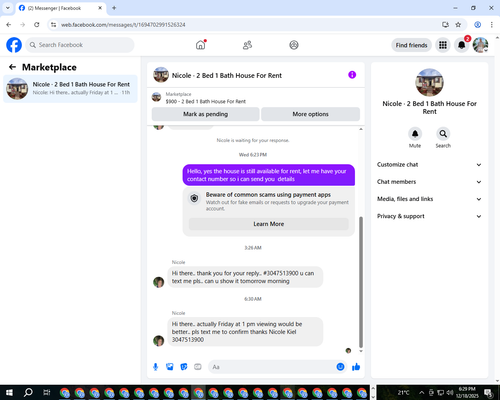Mute the conversation with bell icon
Viewport: 500px width, 400px height.
415,134
